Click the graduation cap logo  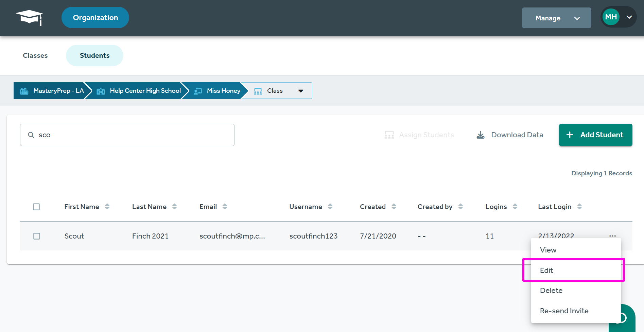pos(29,17)
